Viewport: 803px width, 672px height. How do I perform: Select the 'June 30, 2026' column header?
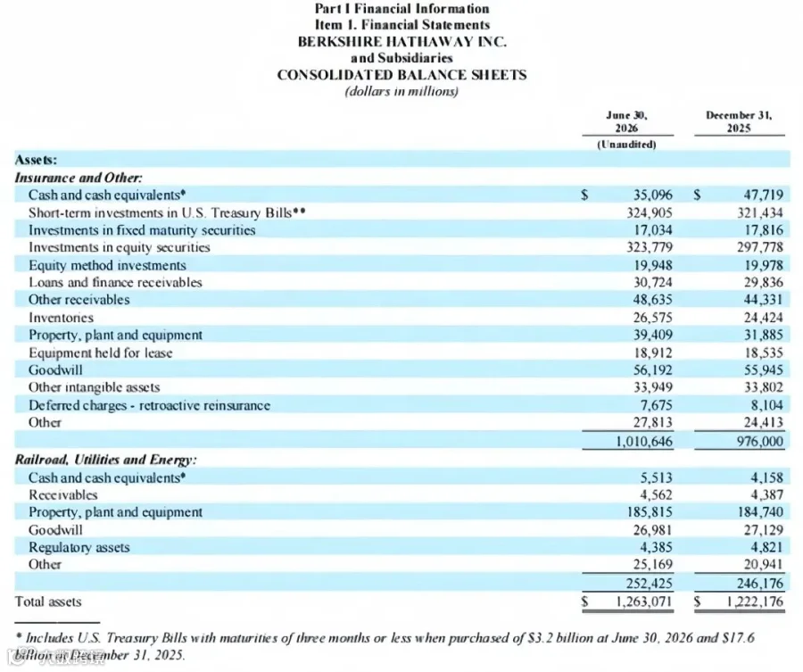click(627, 121)
